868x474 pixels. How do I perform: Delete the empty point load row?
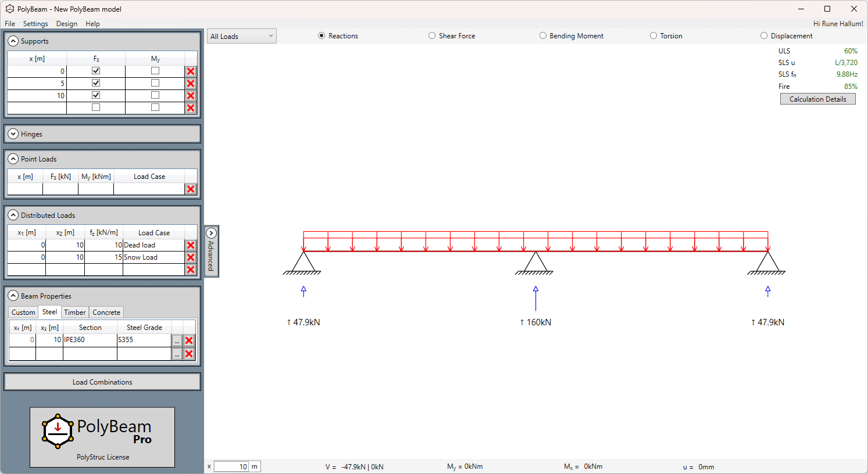190,189
